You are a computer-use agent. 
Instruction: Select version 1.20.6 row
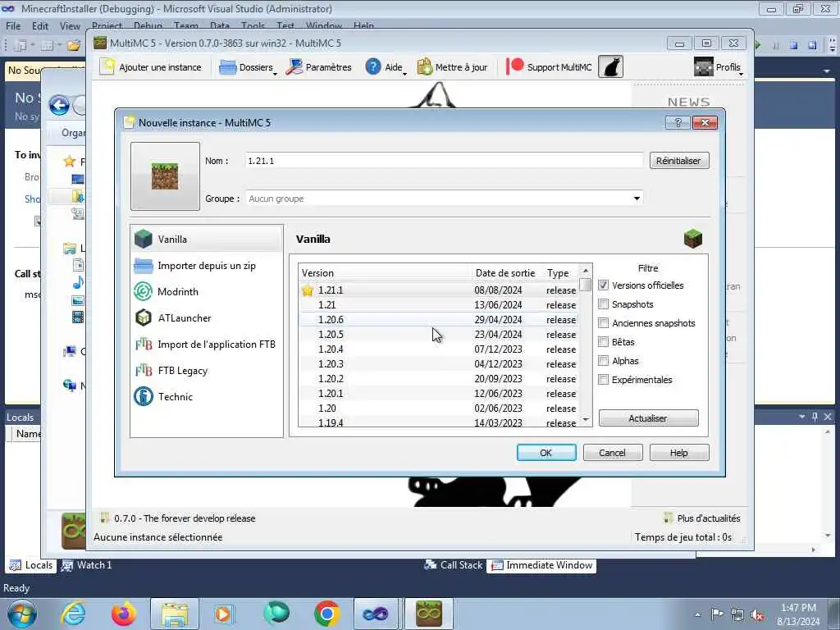[439, 319]
